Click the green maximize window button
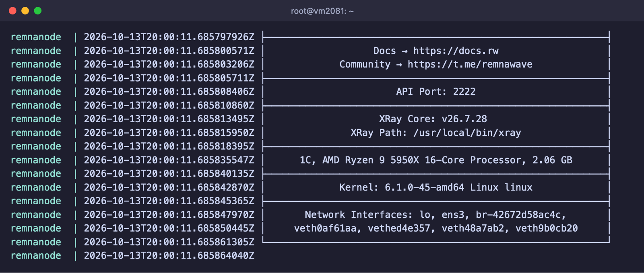Screen dimensions: 644x273 point(38,11)
